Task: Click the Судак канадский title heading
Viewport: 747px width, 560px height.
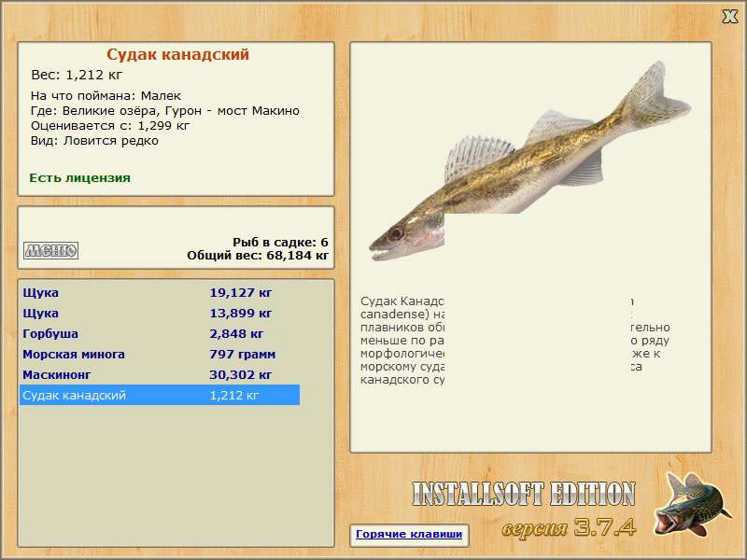Action: (x=177, y=54)
